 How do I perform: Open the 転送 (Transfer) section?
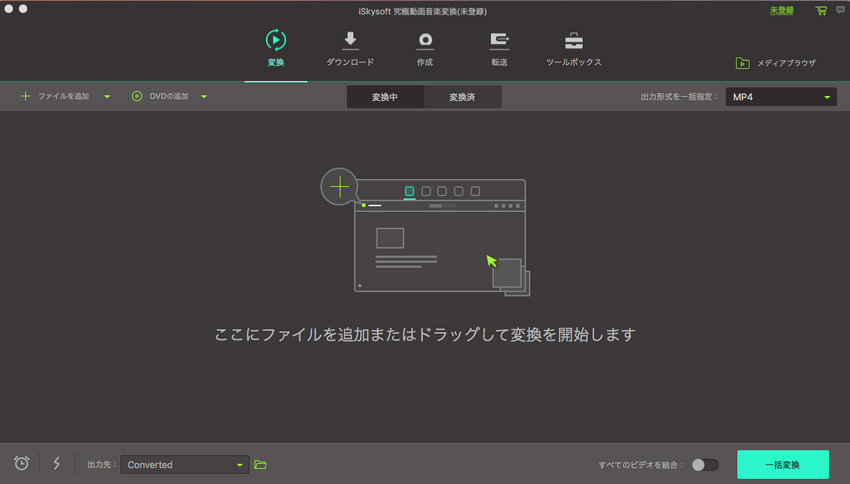499,48
